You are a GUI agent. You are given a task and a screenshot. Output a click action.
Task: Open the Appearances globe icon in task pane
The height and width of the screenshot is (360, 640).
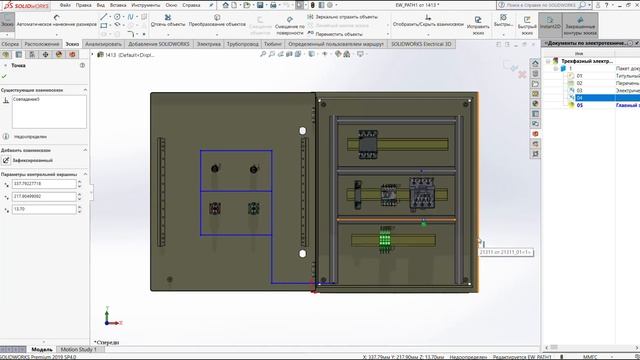point(535,103)
